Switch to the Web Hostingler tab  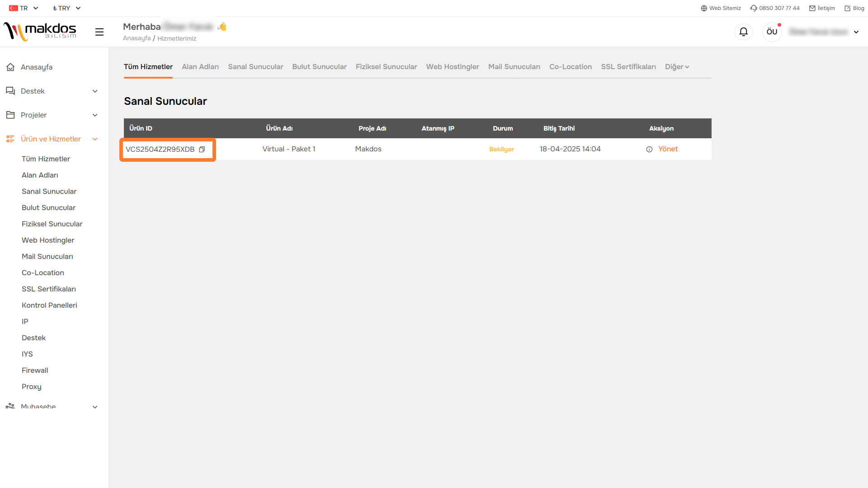(x=453, y=67)
